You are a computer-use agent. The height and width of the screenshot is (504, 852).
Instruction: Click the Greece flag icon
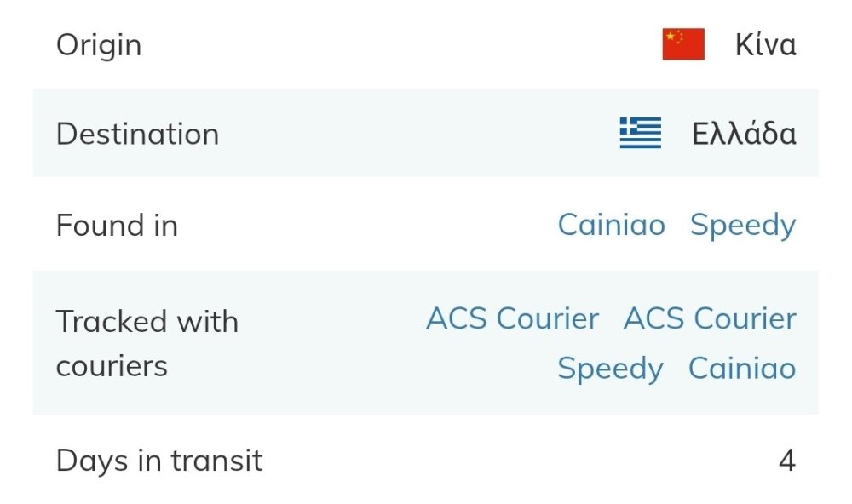(641, 134)
